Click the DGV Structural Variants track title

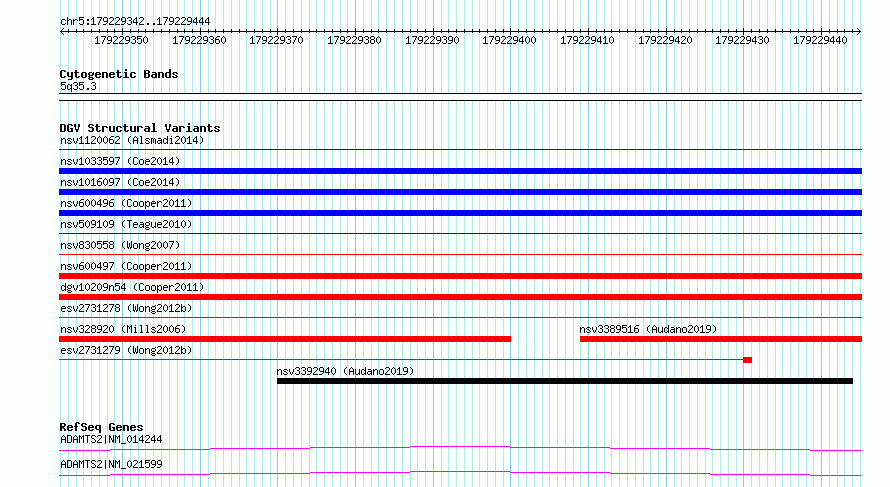[x=140, y=128]
